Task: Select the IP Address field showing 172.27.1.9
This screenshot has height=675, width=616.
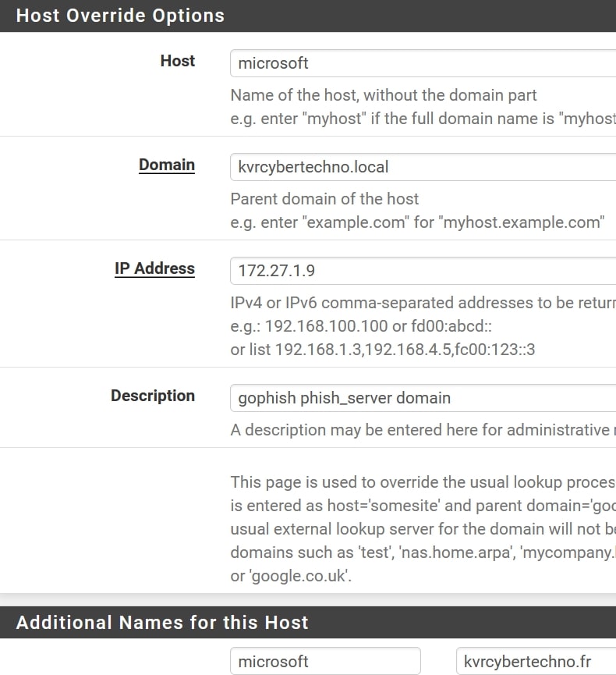Action: tap(423, 270)
